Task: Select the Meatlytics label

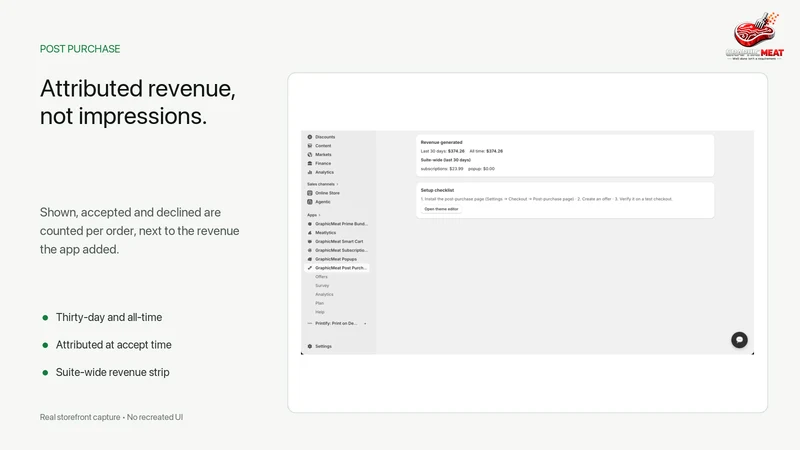Action: click(x=326, y=233)
